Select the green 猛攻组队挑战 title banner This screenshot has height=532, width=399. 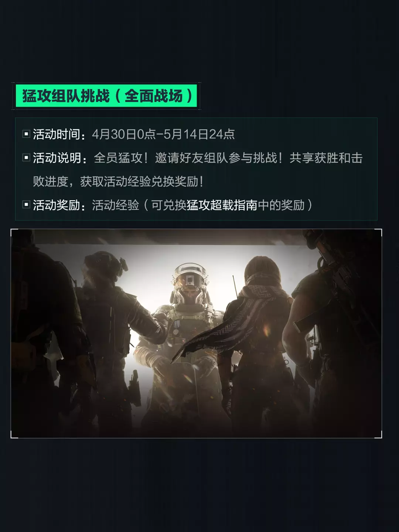click(x=106, y=96)
